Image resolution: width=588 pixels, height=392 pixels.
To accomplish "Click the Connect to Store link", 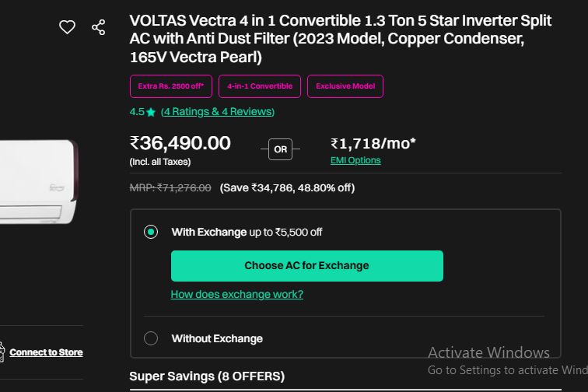I will tap(46, 352).
